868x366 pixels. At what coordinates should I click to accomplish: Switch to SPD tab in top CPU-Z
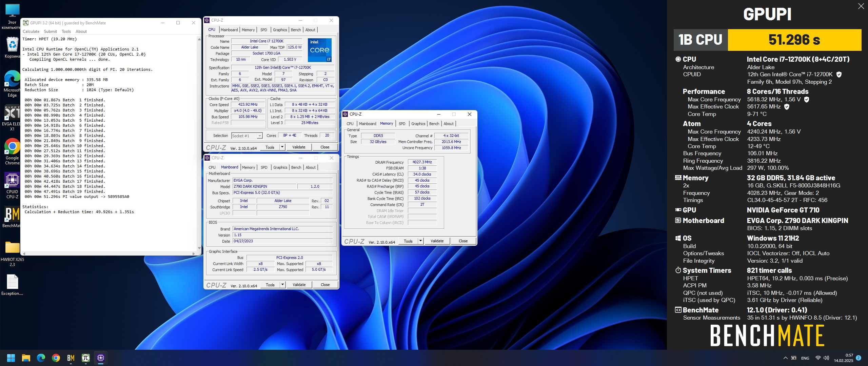tap(264, 30)
